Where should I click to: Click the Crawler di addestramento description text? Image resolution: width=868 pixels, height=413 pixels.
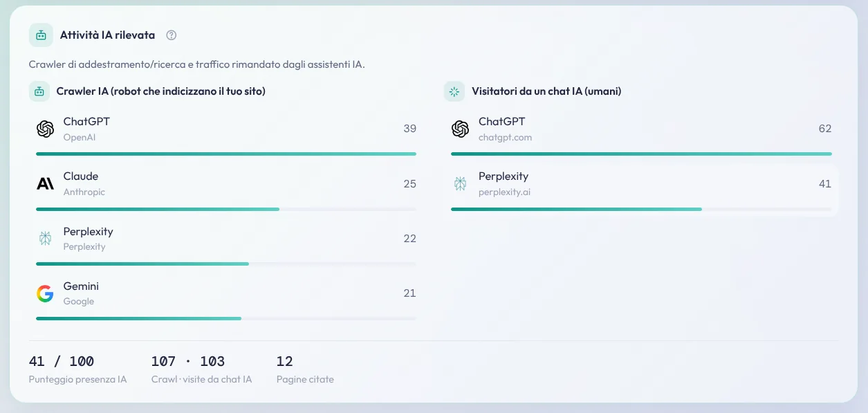click(197, 64)
